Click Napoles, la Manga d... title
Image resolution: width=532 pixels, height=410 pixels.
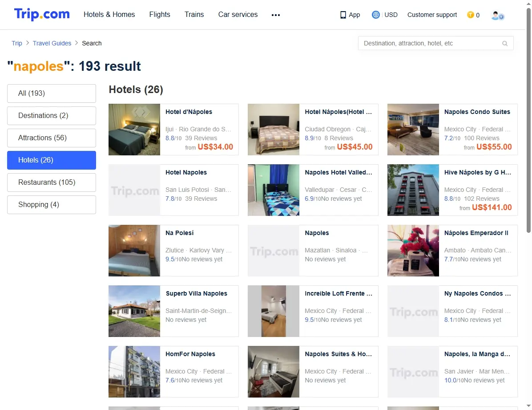(x=477, y=354)
